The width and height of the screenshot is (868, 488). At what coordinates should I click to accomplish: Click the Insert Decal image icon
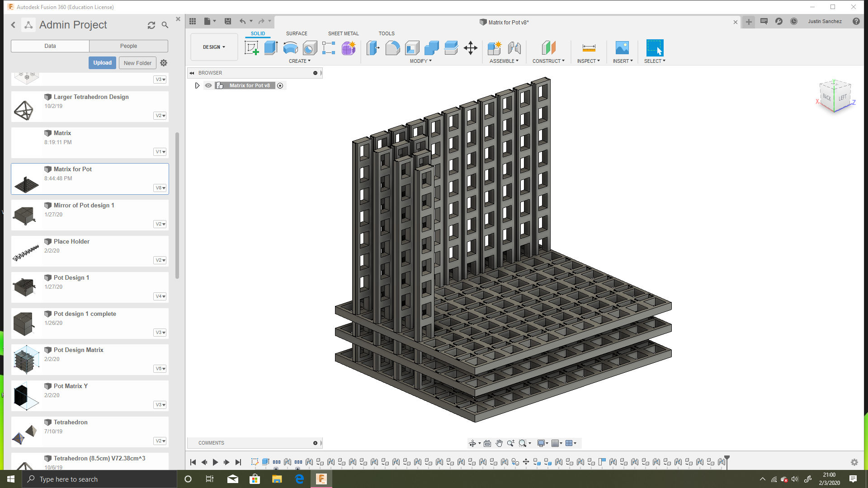[x=622, y=48]
